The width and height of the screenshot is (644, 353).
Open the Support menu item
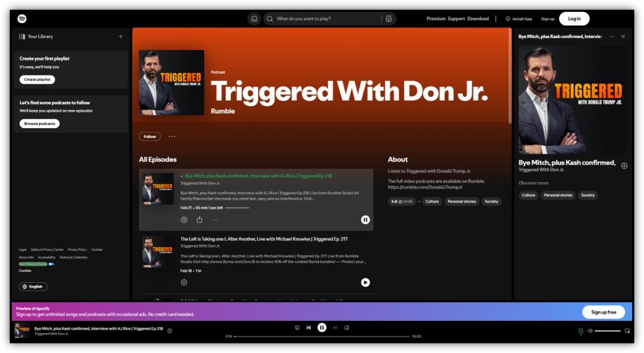pyautogui.click(x=456, y=19)
